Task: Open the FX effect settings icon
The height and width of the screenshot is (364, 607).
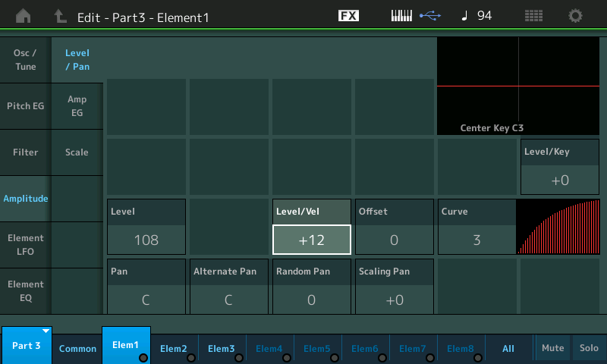Action: coord(348,16)
